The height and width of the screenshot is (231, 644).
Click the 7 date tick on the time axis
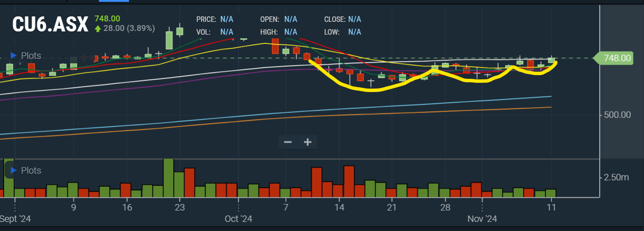click(x=286, y=207)
